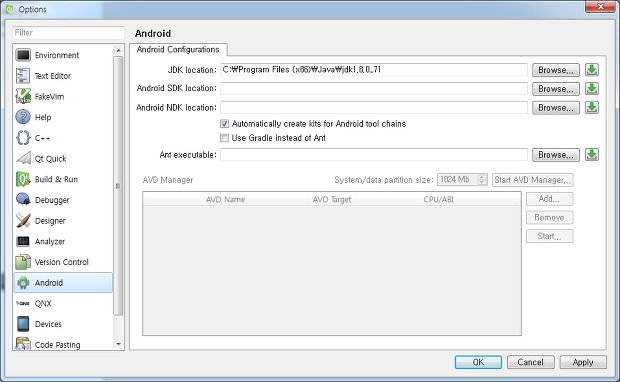This screenshot has width=620, height=382.
Task: Select the Designer category
Action: coord(63,221)
